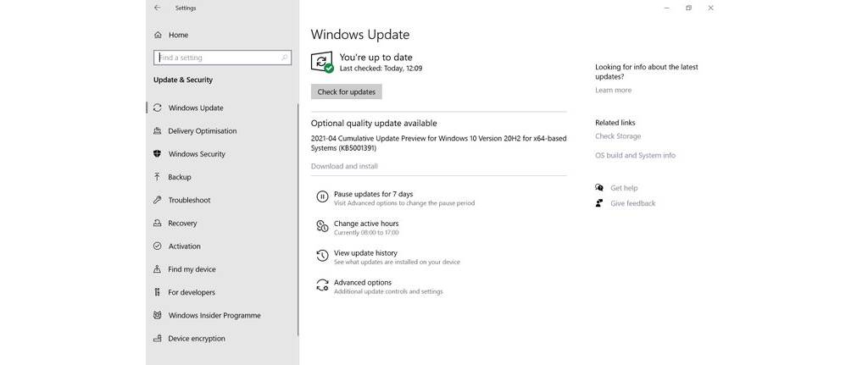Click the Update & Security heading
868x365 pixels.
coord(183,80)
